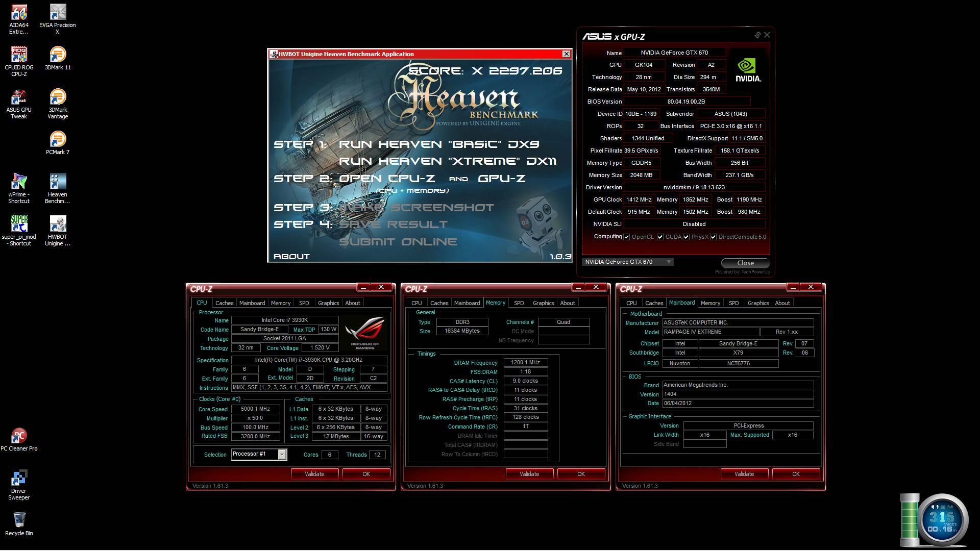Open the Processor #1 selection dropdown
This screenshot has height=551, width=980.
click(x=259, y=454)
